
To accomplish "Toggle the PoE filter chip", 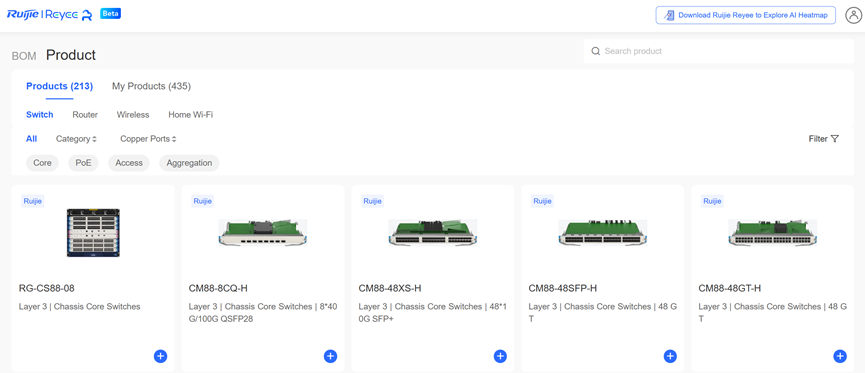I will coord(83,163).
